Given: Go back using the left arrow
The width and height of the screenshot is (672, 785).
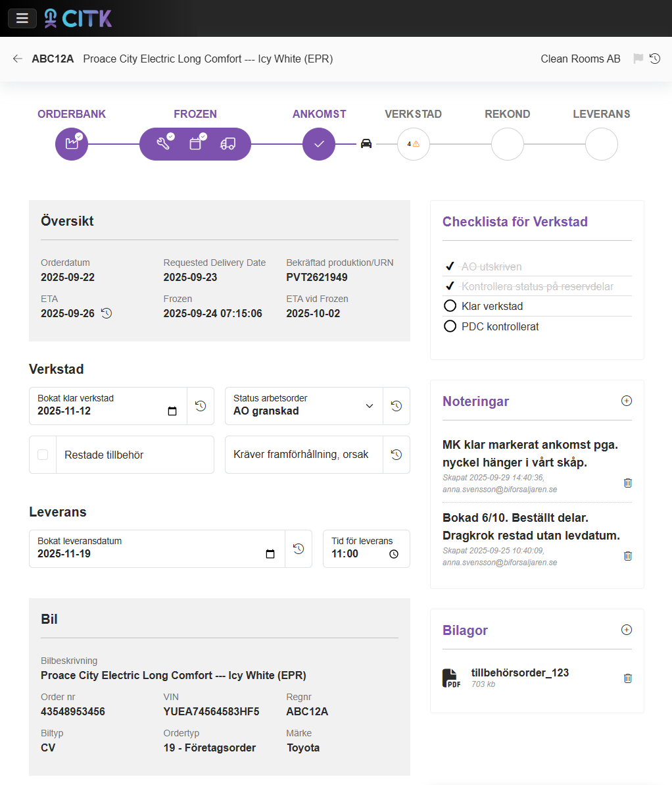Looking at the screenshot, I should click(18, 59).
